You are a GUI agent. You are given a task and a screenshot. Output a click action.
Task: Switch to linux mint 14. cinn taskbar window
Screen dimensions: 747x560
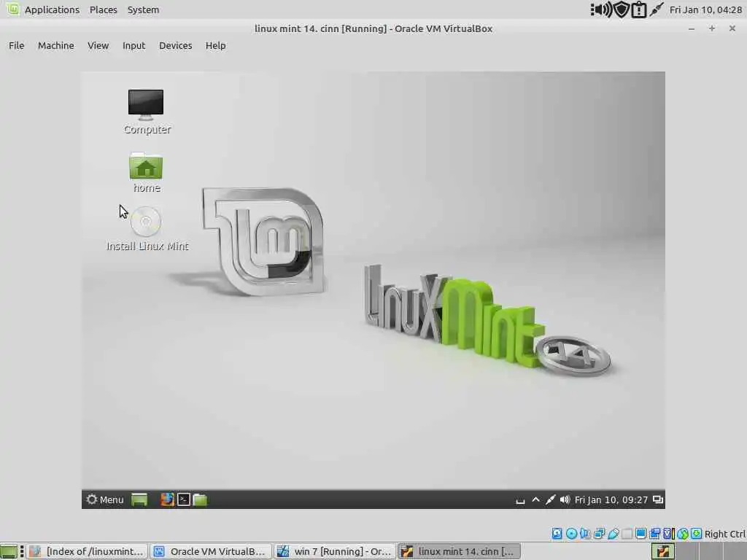458,551
